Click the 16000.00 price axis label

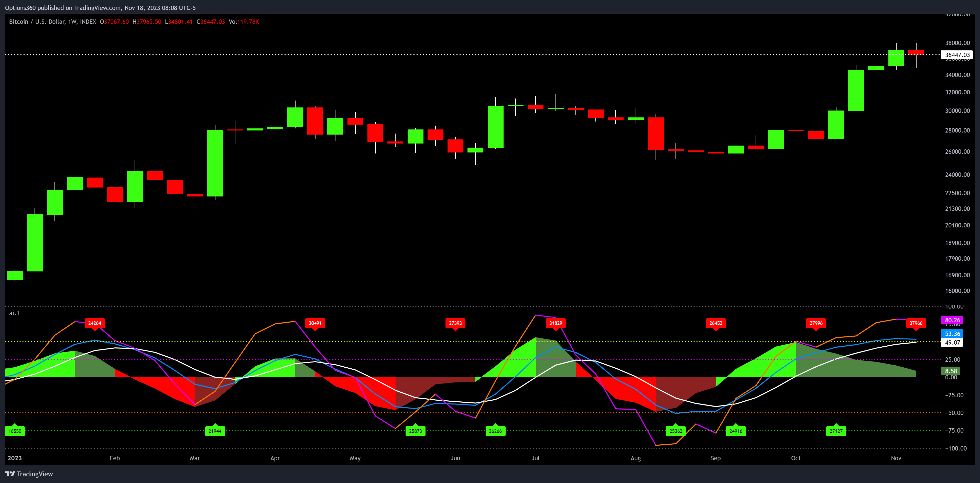coord(957,291)
